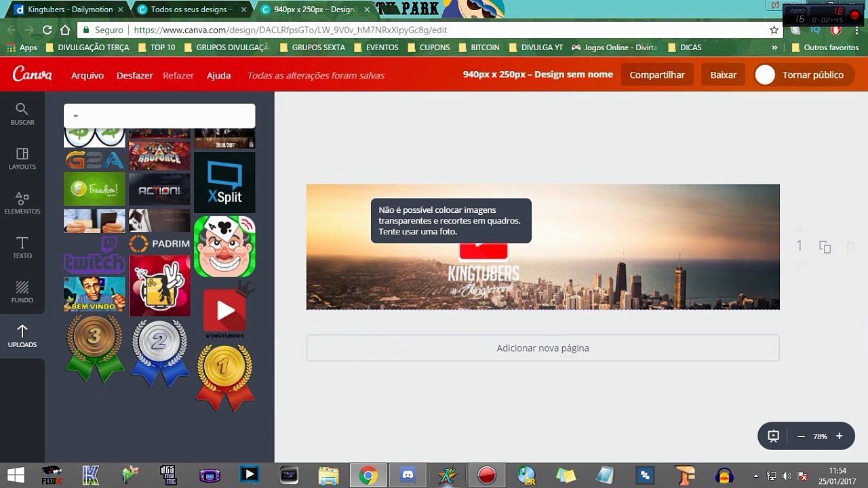Click the Baixar download button
The height and width of the screenshot is (488, 868).
click(x=723, y=75)
